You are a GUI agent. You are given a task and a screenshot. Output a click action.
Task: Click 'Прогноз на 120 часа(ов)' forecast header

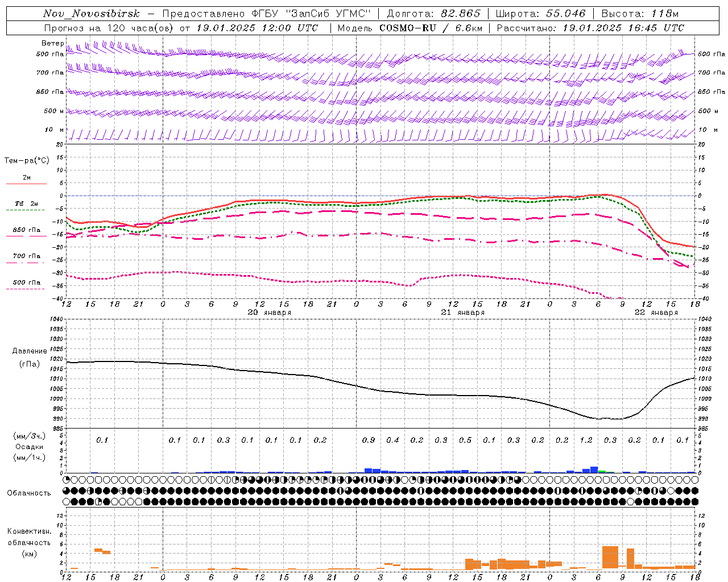tap(109, 28)
